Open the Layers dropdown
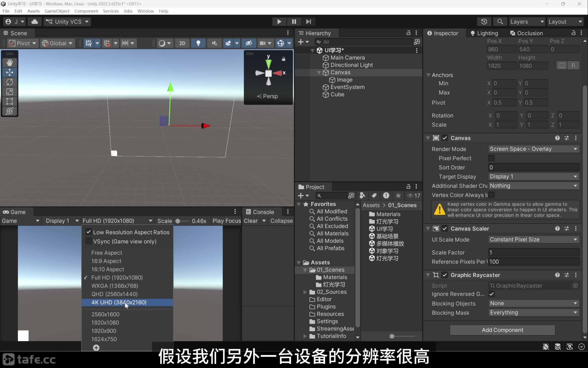 tap(527, 22)
